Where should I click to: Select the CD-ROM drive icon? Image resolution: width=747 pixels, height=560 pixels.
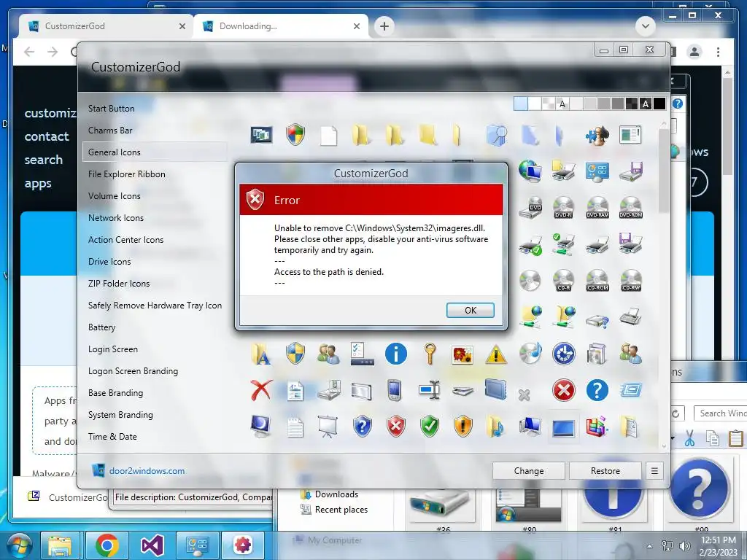597,280
